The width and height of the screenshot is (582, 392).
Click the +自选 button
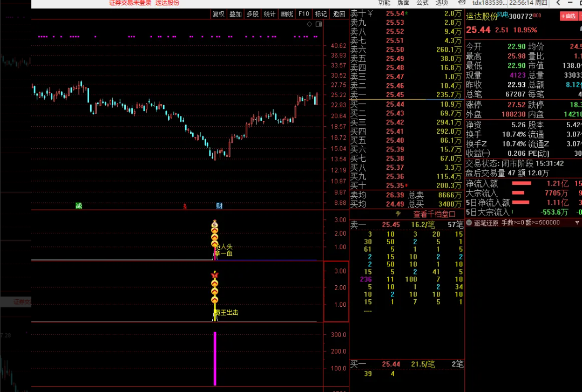tap(569, 17)
